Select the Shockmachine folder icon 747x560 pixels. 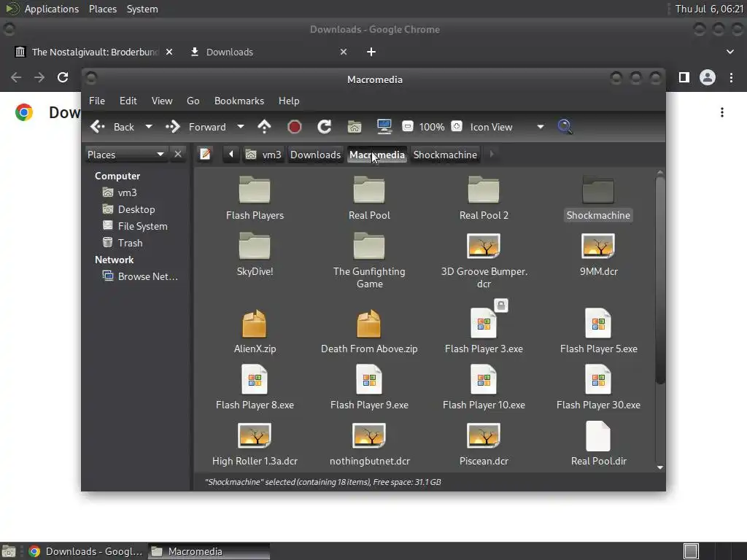click(598, 190)
